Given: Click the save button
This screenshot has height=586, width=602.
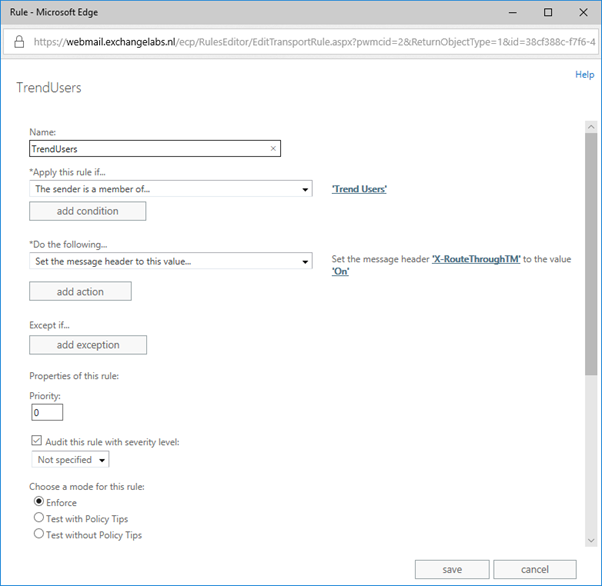Looking at the screenshot, I should pyautogui.click(x=452, y=569).
